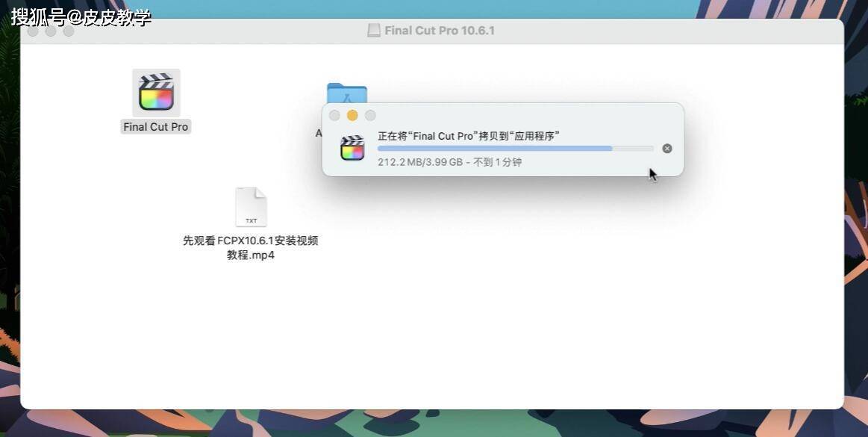Image resolution: width=868 pixels, height=437 pixels.
Task: Cancel the copy with the X button
Action: tap(666, 148)
